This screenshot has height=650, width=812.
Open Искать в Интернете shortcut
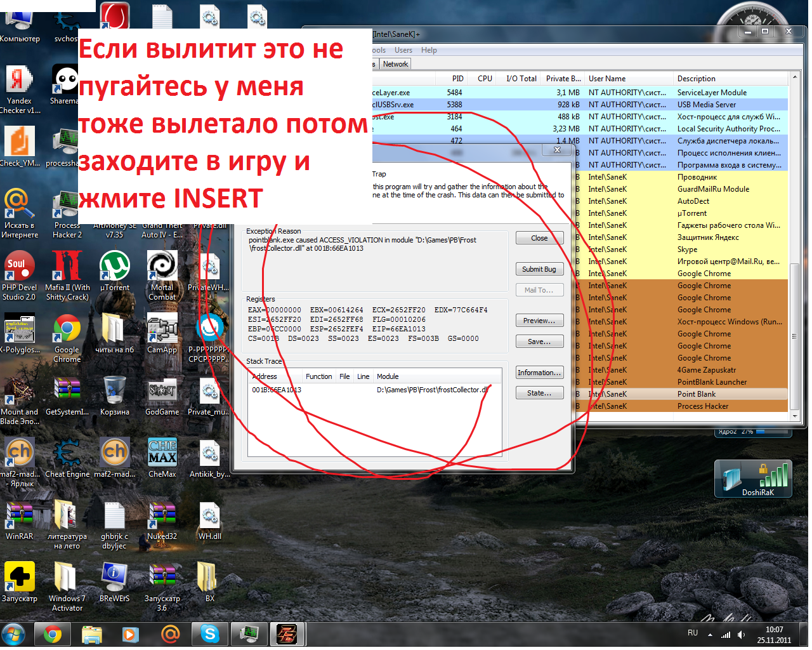[20, 213]
